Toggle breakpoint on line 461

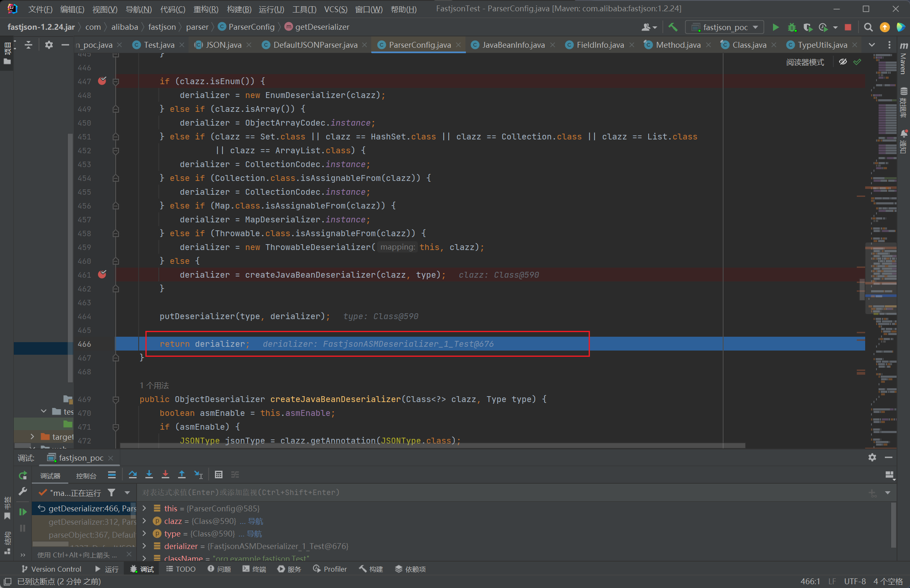coord(102,274)
